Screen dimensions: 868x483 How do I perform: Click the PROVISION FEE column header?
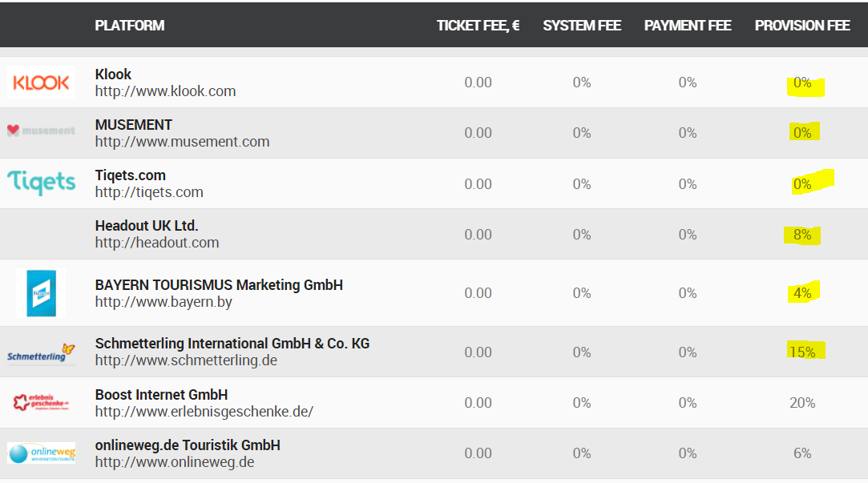coord(801,26)
